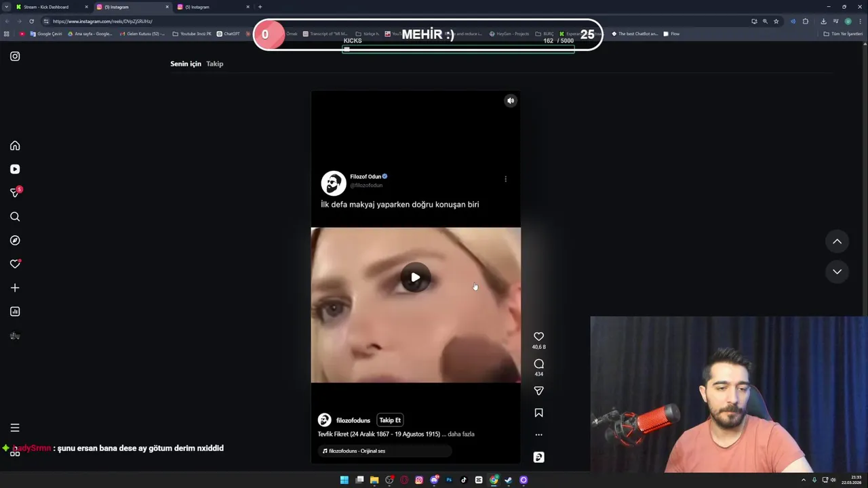The image size is (868, 488).
Task: Open the More hamburger menu in sidebar
Action: coord(15,428)
